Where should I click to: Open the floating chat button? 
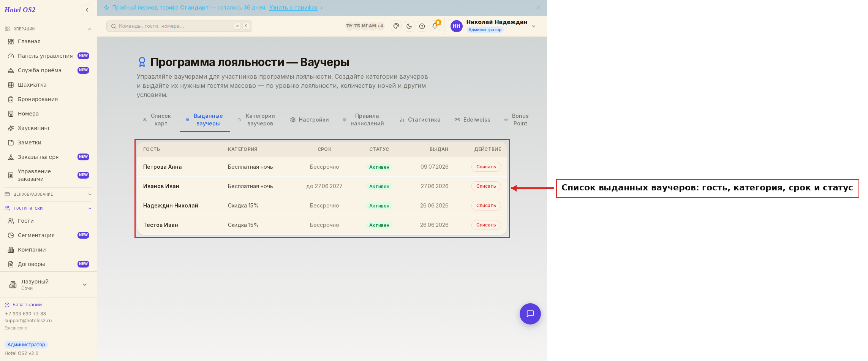pos(530,314)
